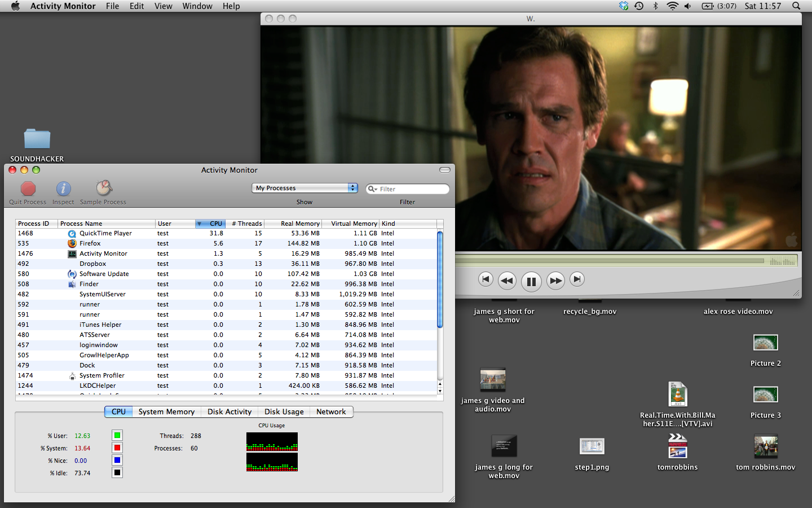Skip to the beginning of the movie
Viewport: 812px width, 508px height.
[x=486, y=279]
